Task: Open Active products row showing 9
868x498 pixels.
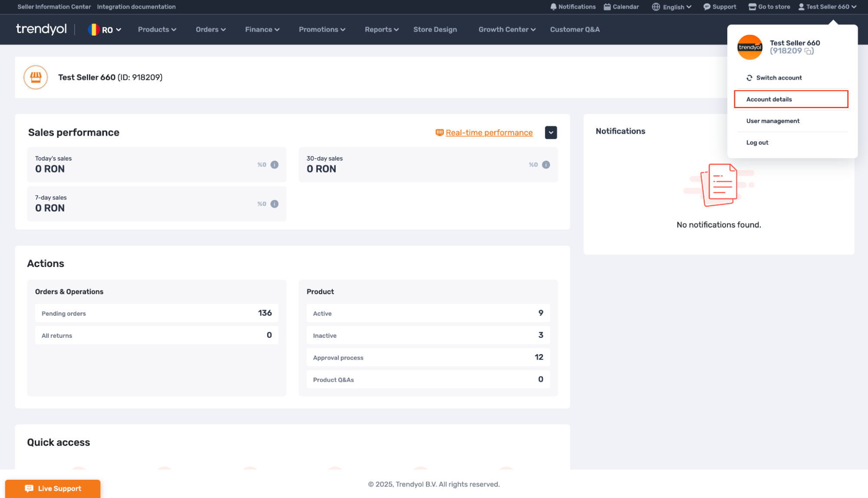Action: point(428,313)
